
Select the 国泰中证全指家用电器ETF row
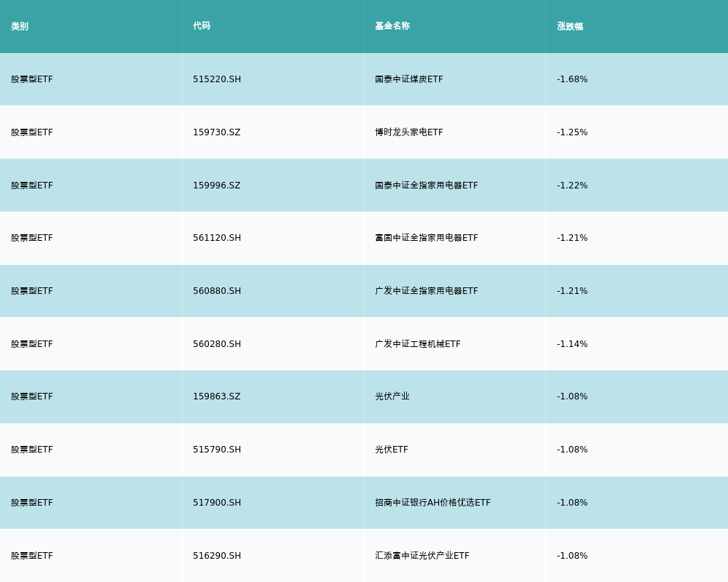pos(424,186)
